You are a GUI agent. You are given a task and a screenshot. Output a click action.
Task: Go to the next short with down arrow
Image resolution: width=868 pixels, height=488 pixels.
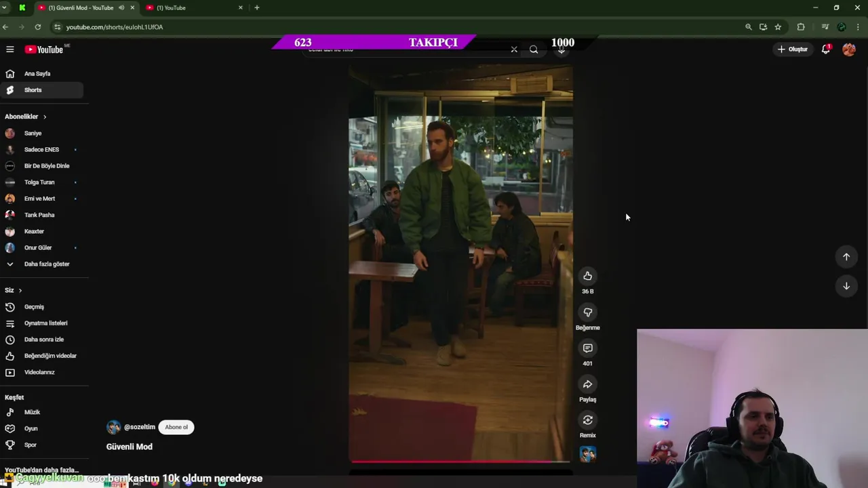pos(846,286)
